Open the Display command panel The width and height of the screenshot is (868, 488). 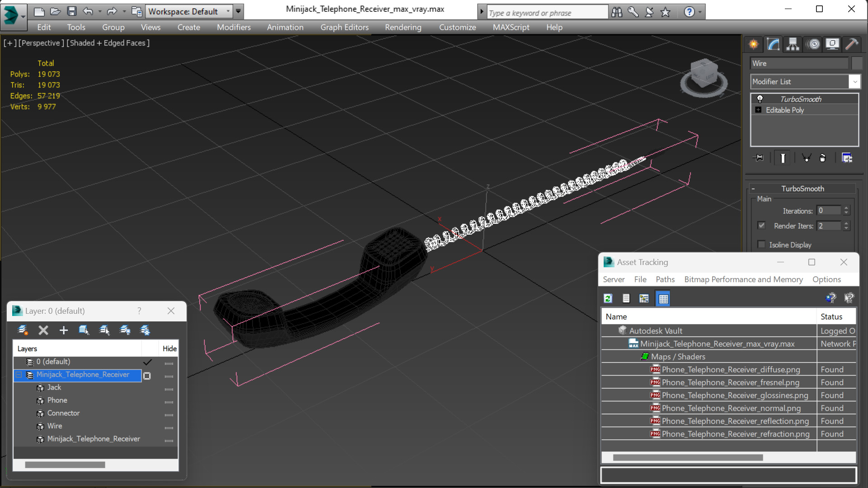point(832,44)
